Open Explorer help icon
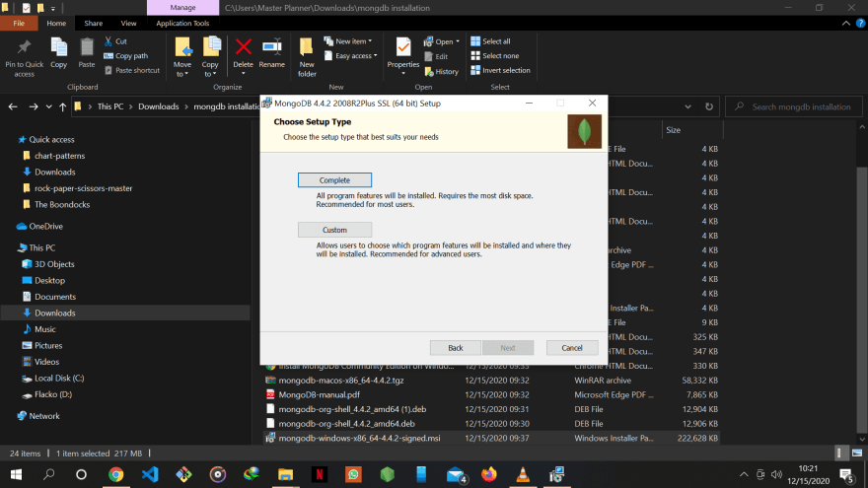Screen dimensions: 868x488 coord(861,24)
